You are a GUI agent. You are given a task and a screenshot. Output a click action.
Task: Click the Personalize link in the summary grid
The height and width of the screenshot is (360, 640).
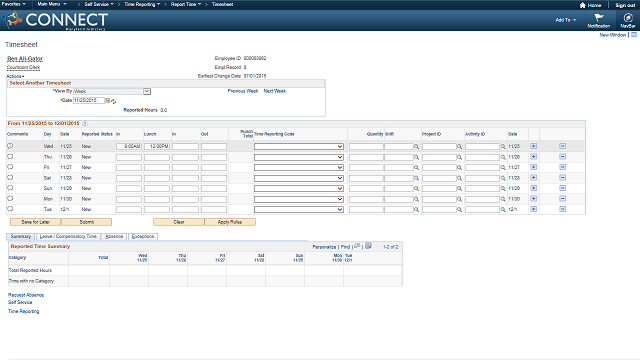tap(324, 247)
